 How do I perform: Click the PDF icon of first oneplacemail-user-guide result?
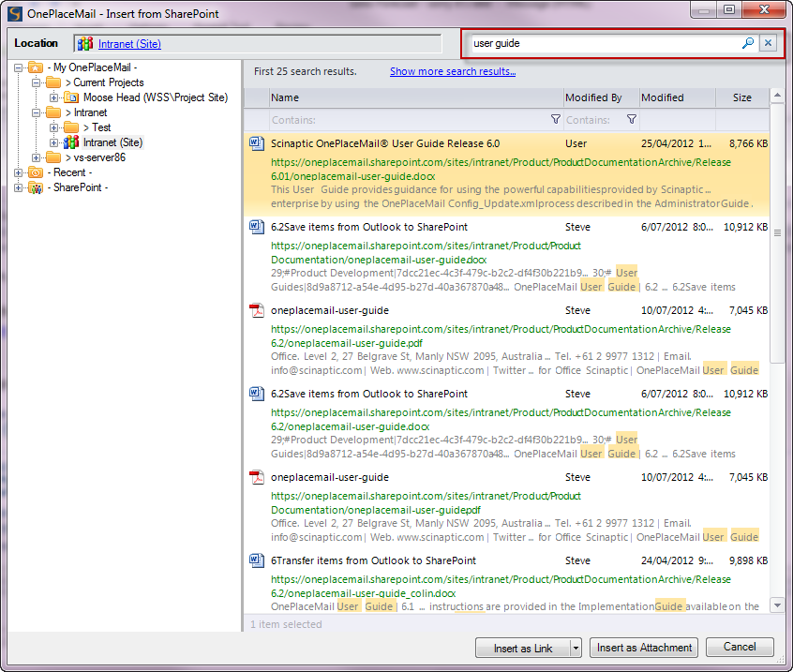[256, 310]
